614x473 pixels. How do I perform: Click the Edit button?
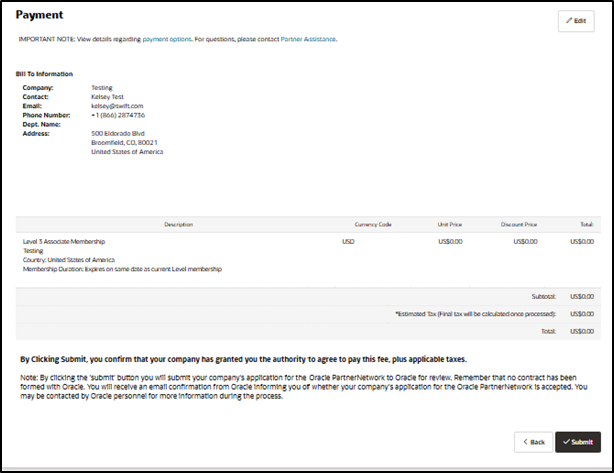(576, 21)
